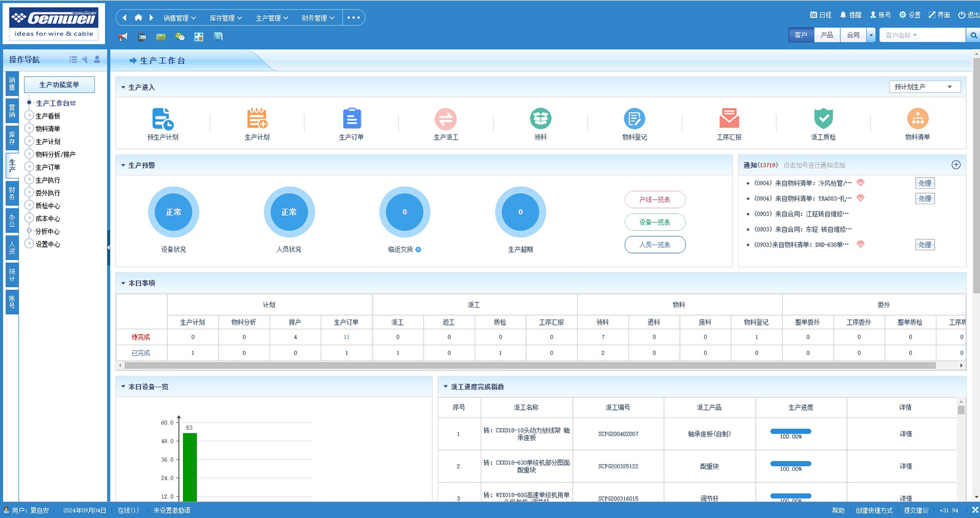Click the first row 100.00% progress bar
Image resolution: width=980 pixels, height=518 pixels.
pyautogui.click(x=790, y=432)
